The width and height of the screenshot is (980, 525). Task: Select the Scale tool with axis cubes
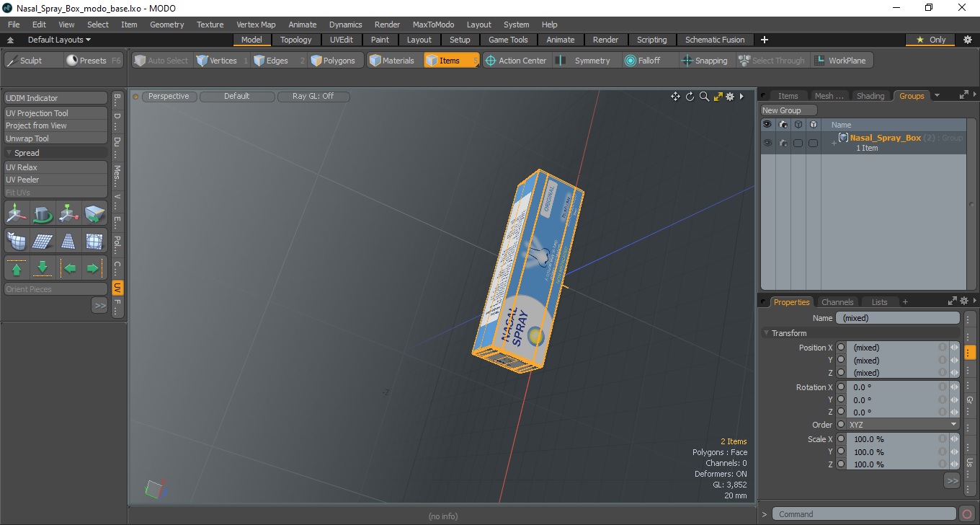click(68, 213)
